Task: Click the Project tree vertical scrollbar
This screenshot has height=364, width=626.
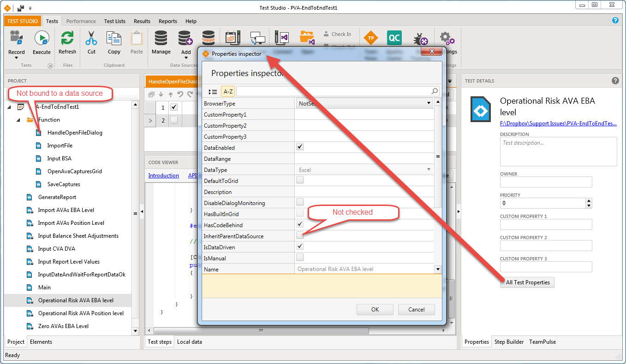Action: coord(135,214)
